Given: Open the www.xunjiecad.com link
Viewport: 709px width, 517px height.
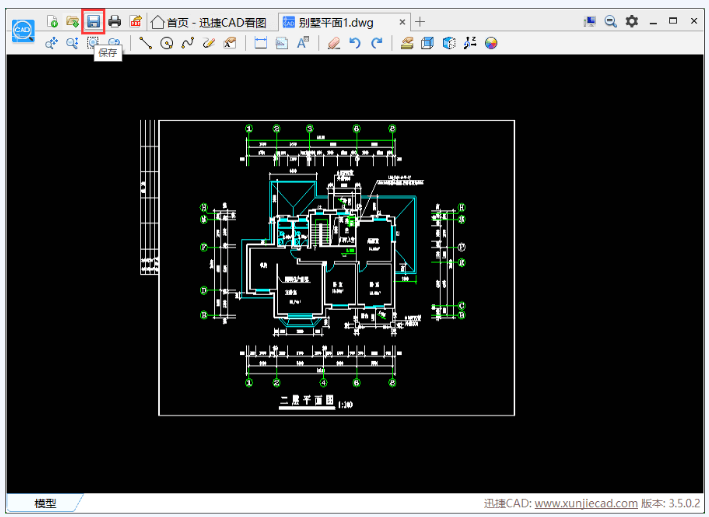Looking at the screenshot, I should tap(585, 504).
